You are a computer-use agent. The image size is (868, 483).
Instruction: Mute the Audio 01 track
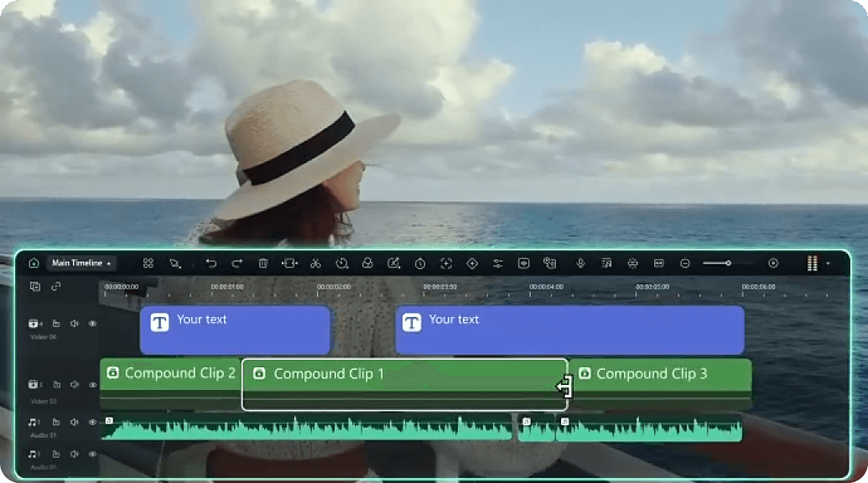73,422
